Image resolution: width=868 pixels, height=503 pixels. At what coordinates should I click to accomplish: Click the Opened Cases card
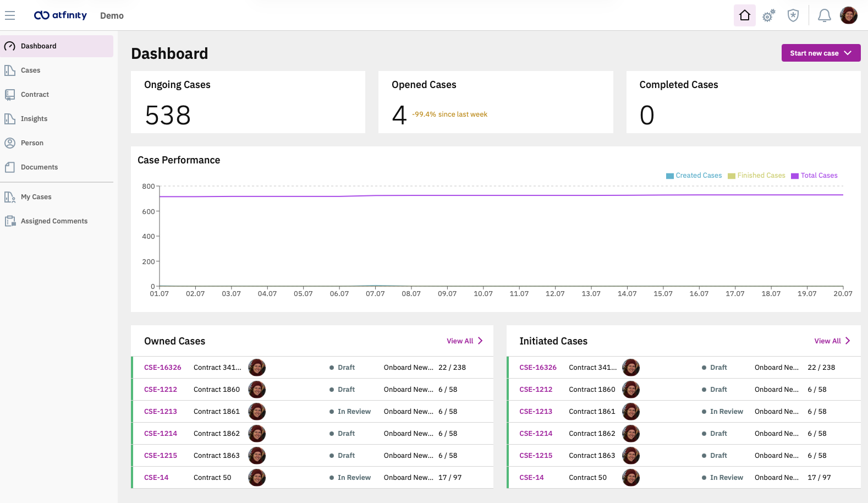pyautogui.click(x=496, y=102)
